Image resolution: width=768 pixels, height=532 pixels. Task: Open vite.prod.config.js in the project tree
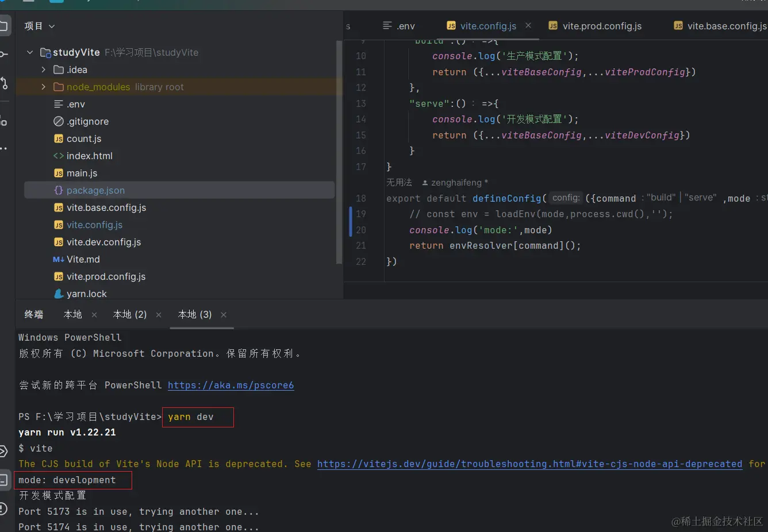coord(106,276)
